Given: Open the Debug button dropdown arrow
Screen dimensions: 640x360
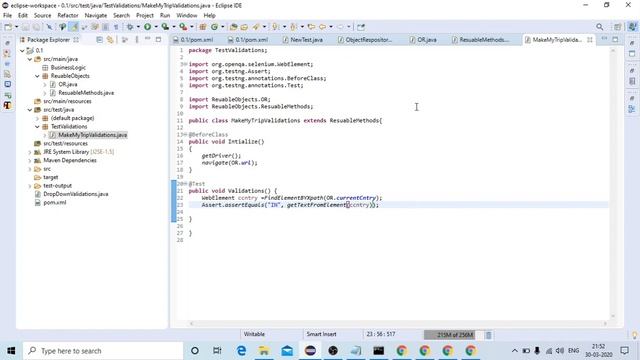Looking at the screenshot, I should pyautogui.click(x=138, y=27).
